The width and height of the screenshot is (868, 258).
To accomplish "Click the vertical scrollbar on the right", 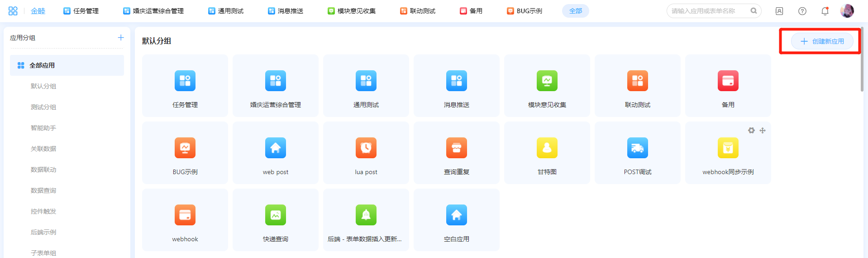I will click(x=862, y=59).
